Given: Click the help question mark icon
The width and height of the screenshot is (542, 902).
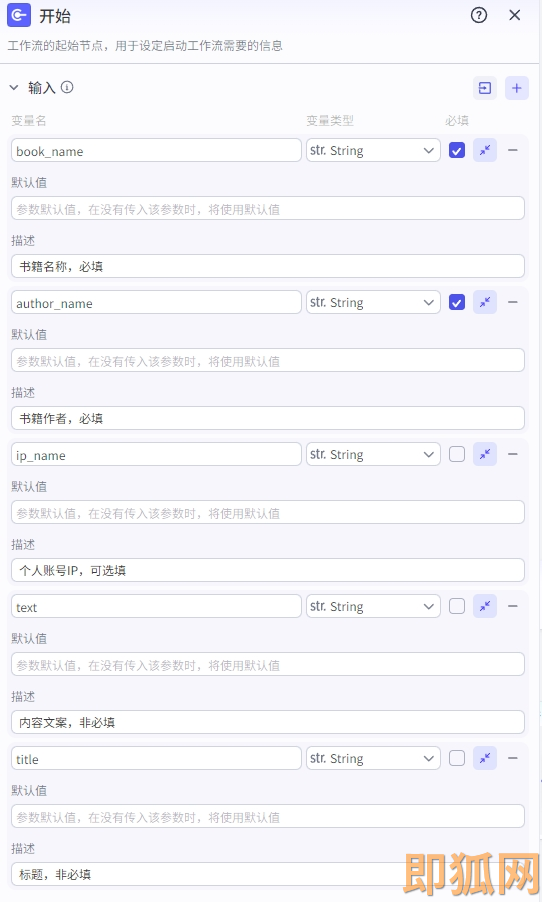Looking at the screenshot, I should [479, 16].
